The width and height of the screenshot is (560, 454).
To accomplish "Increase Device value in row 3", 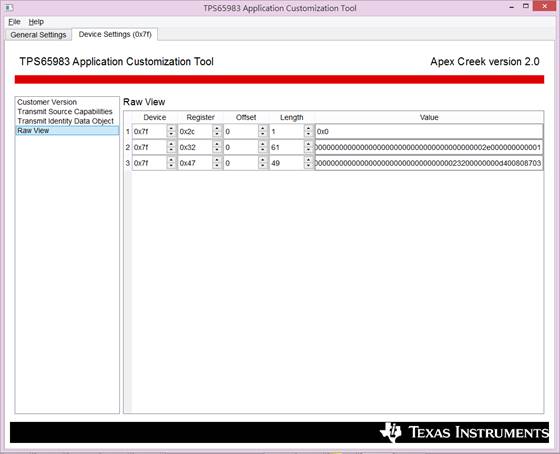I will [171, 159].
